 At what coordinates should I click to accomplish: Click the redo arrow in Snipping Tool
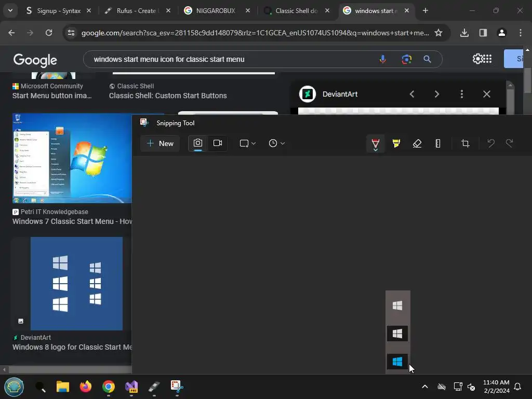509,143
